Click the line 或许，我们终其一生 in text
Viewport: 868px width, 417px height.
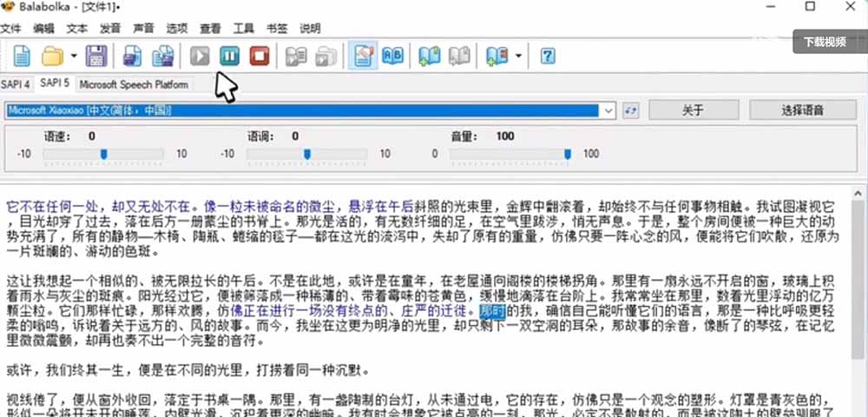coord(187,369)
